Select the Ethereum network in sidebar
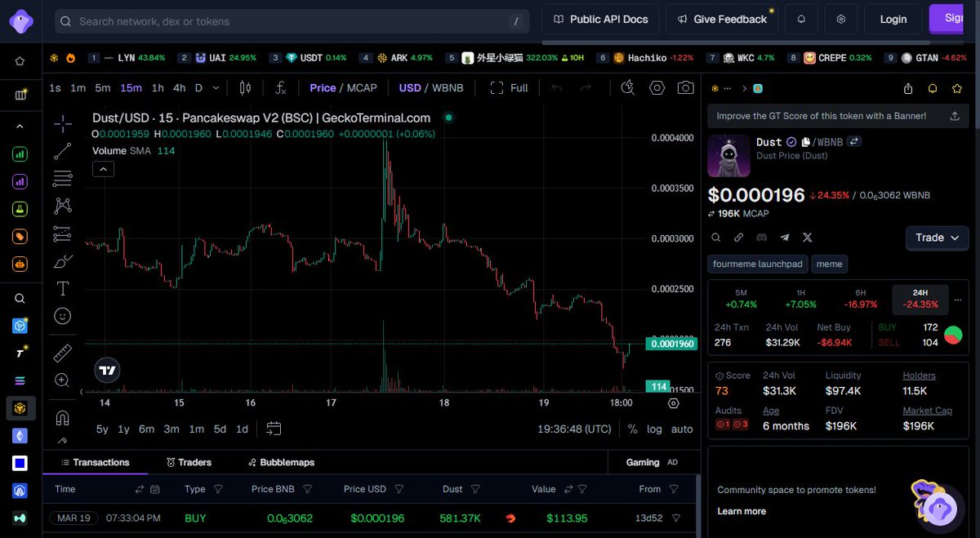Screen dimensions: 980x538 [20, 435]
